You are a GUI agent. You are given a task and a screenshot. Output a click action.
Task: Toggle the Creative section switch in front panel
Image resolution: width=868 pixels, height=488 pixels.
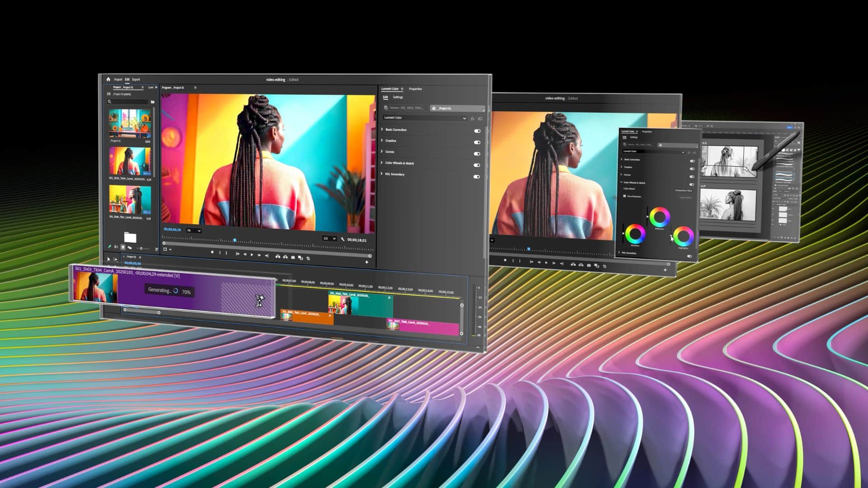pyautogui.click(x=477, y=142)
